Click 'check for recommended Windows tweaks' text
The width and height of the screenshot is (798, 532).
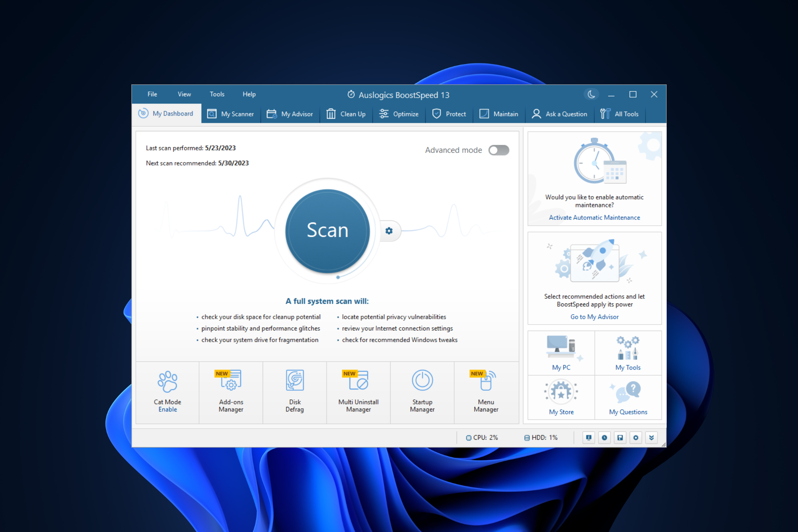click(x=400, y=340)
